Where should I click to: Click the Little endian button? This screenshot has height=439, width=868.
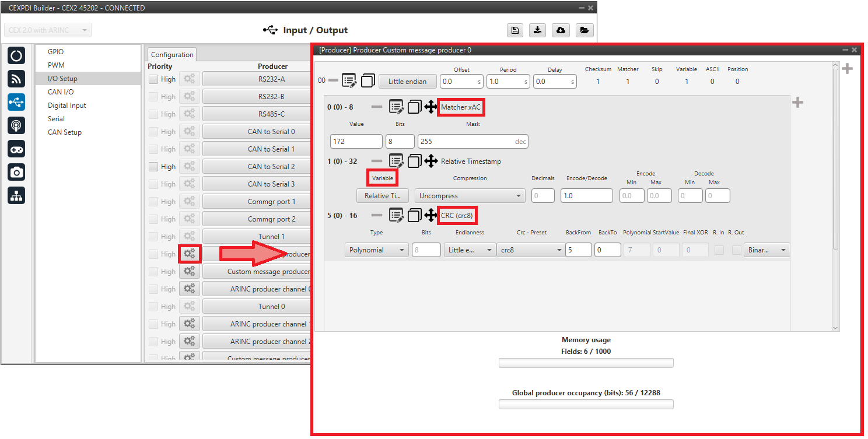407,82
